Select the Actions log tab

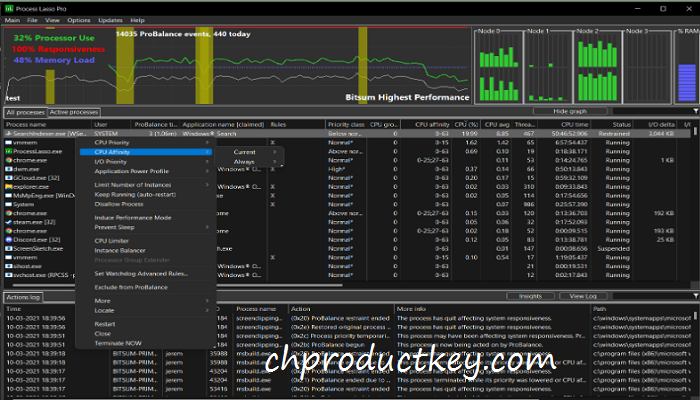(23, 297)
